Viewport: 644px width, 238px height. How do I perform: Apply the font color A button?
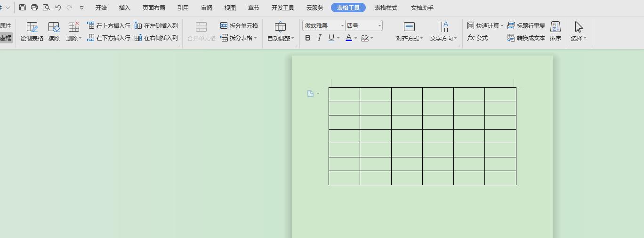click(349, 38)
